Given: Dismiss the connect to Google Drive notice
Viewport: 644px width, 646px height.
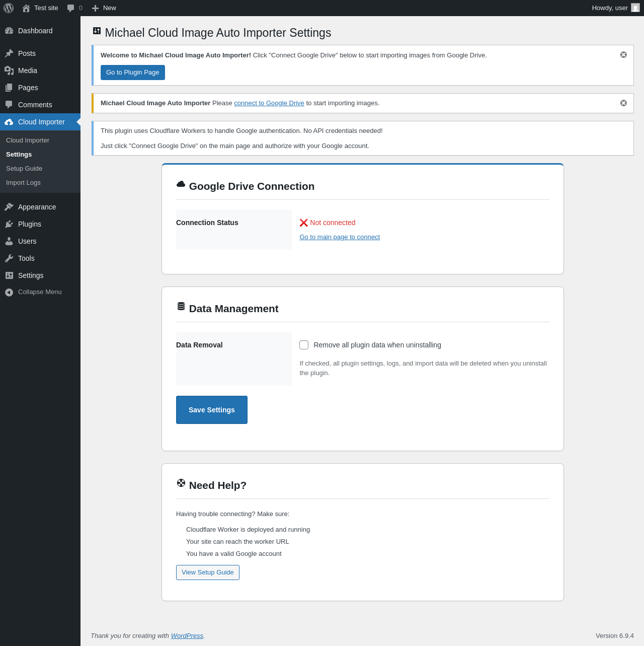Looking at the screenshot, I should click(x=623, y=103).
